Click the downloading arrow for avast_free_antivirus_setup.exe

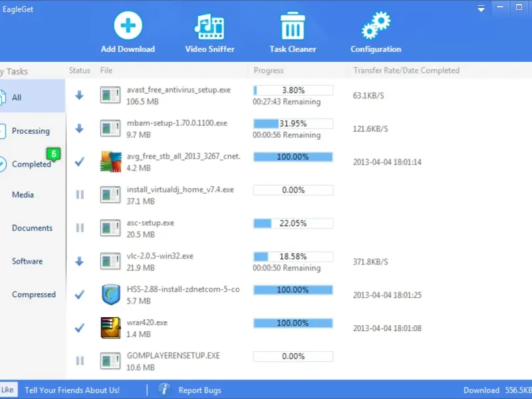pos(79,95)
